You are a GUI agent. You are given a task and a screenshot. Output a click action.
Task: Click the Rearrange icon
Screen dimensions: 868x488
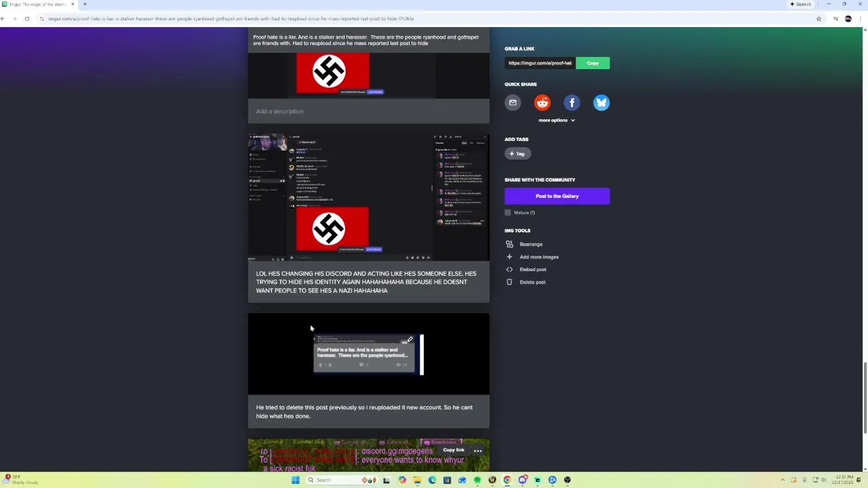pyautogui.click(x=509, y=244)
